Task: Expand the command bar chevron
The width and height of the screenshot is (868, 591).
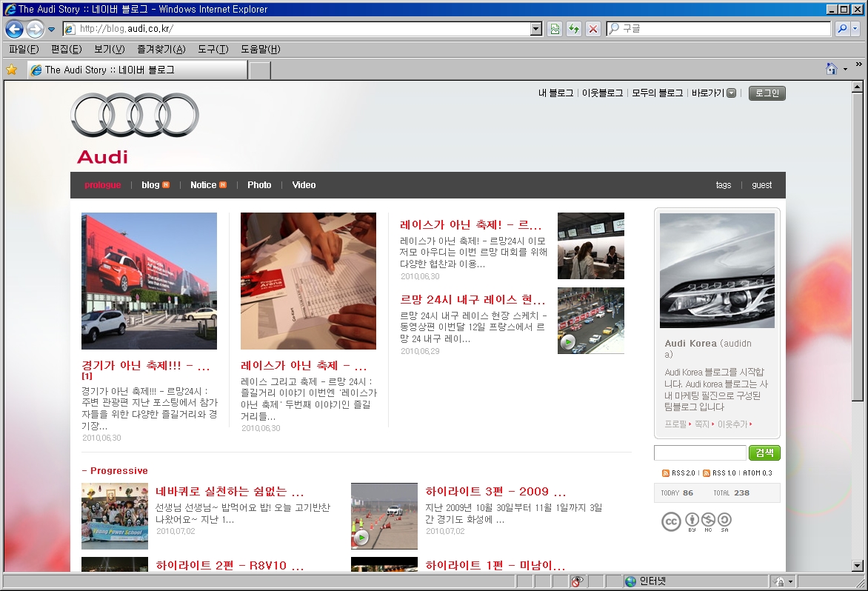Action: pyautogui.click(x=858, y=64)
